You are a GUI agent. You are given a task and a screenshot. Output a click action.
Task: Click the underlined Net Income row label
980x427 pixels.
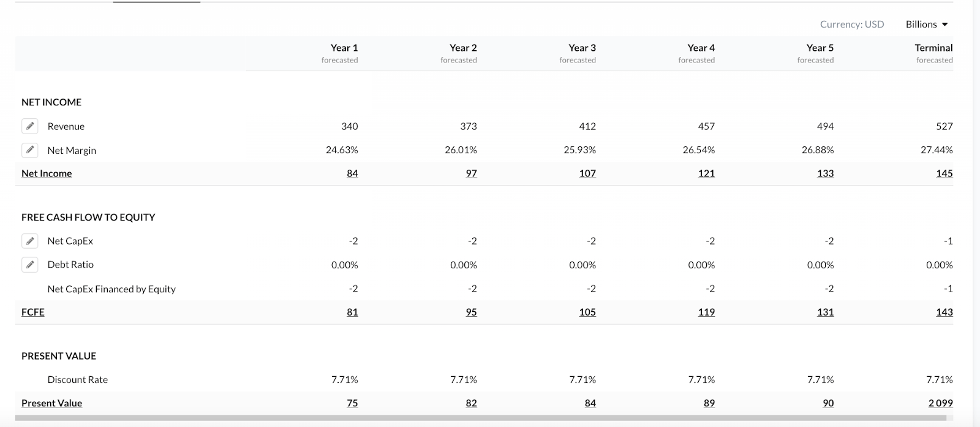(x=47, y=173)
